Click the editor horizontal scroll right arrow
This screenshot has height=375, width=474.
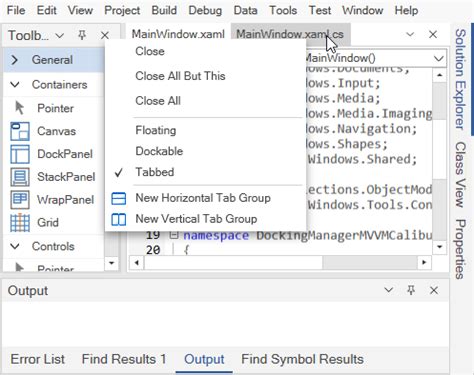coord(424,263)
